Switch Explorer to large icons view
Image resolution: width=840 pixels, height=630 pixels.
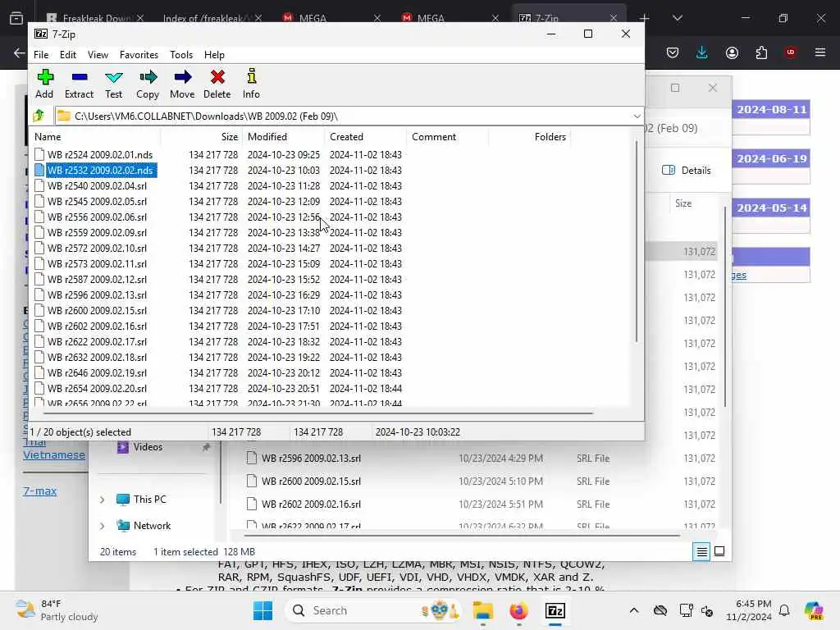[x=719, y=551]
